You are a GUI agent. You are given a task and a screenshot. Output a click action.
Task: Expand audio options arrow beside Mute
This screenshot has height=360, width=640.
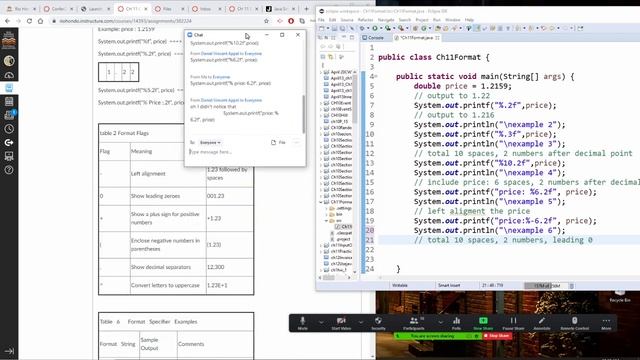[x=321, y=322]
